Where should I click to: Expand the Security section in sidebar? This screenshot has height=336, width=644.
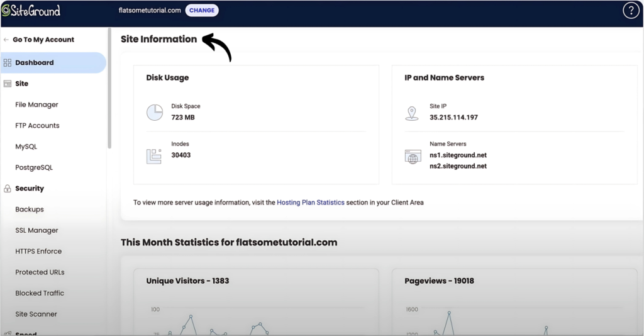click(x=30, y=189)
